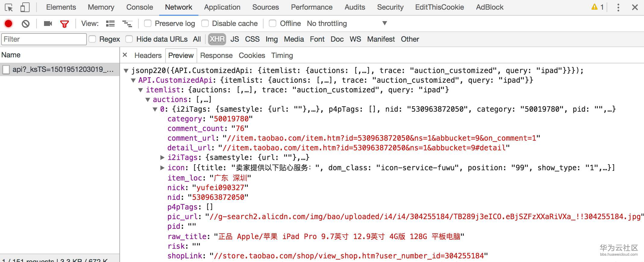This screenshot has height=262, width=644.
Task: Open the DevTools three-dot menu
Action: click(x=618, y=7)
